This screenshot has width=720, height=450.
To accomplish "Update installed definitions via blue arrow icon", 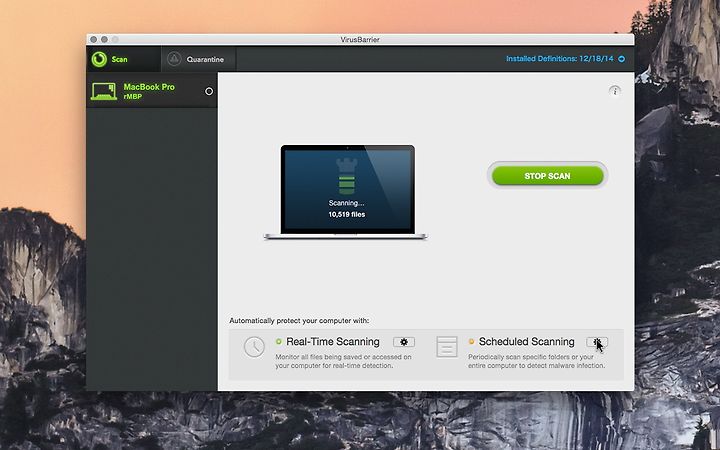I will point(621,59).
